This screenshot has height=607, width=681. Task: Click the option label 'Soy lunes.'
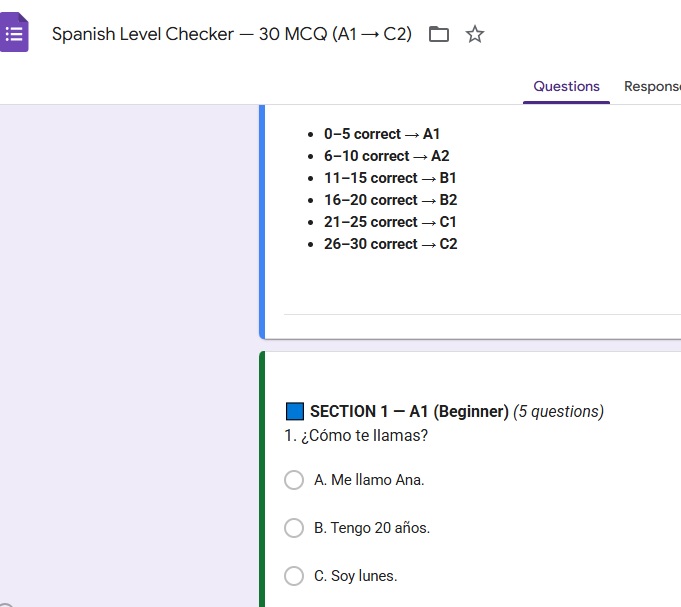click(x=356, y=576)
